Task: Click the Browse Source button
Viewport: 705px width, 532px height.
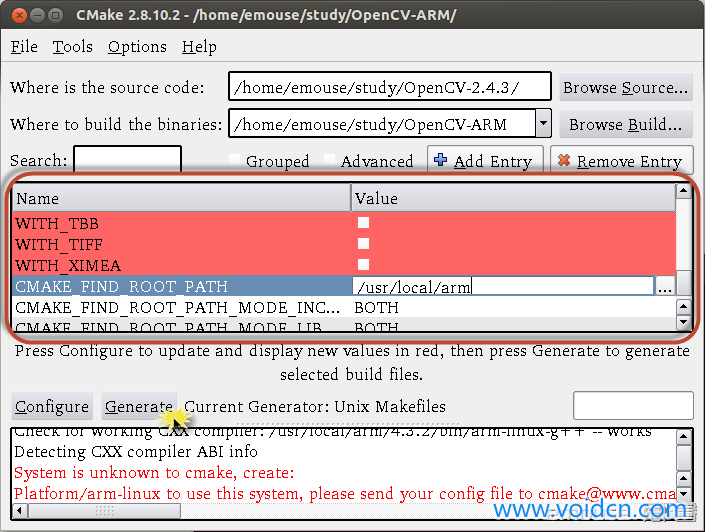Action: [x=625, y=87]
